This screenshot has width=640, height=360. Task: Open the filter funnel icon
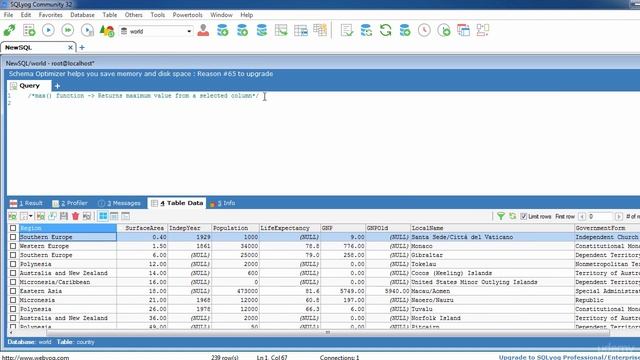tap(501, 216)
